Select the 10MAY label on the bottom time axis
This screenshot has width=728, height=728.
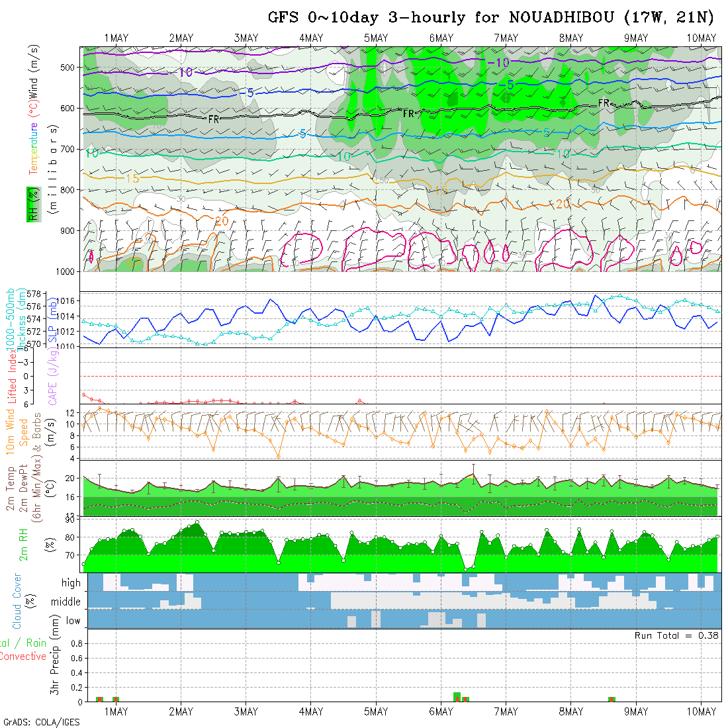click(x=701, y=711)
